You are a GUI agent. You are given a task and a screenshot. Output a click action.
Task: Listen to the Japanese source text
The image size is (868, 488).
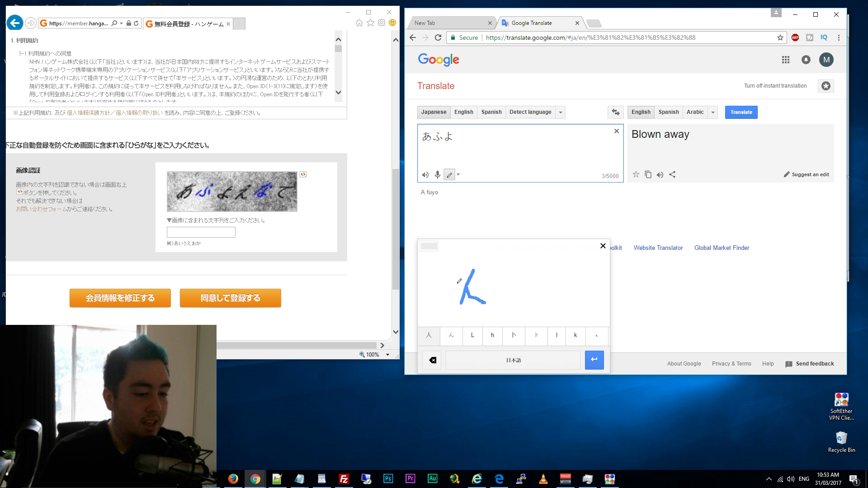click(425, 175)
